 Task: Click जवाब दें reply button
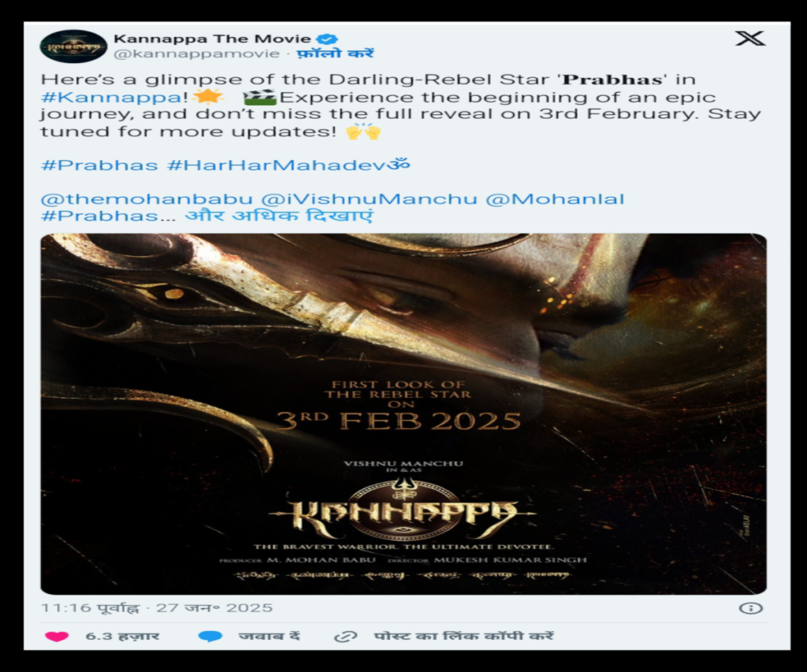269,636
